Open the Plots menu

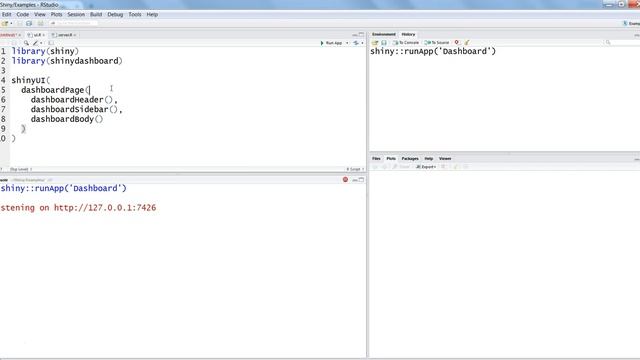pyautogui.click(x=56, y=14)
